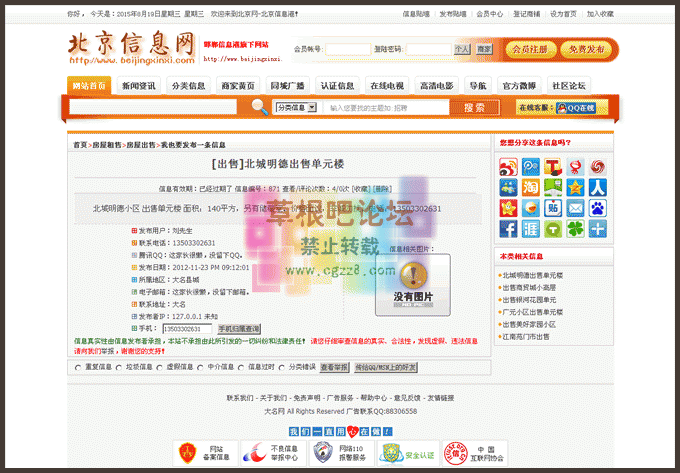Share to Renren 人 icon

click(598, 188)
